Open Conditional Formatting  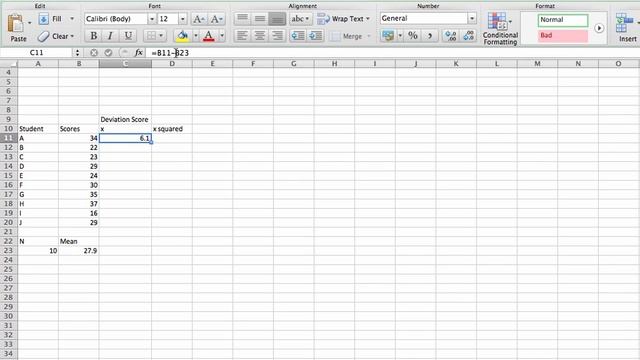pyautogui.click(x=500, y=29)
